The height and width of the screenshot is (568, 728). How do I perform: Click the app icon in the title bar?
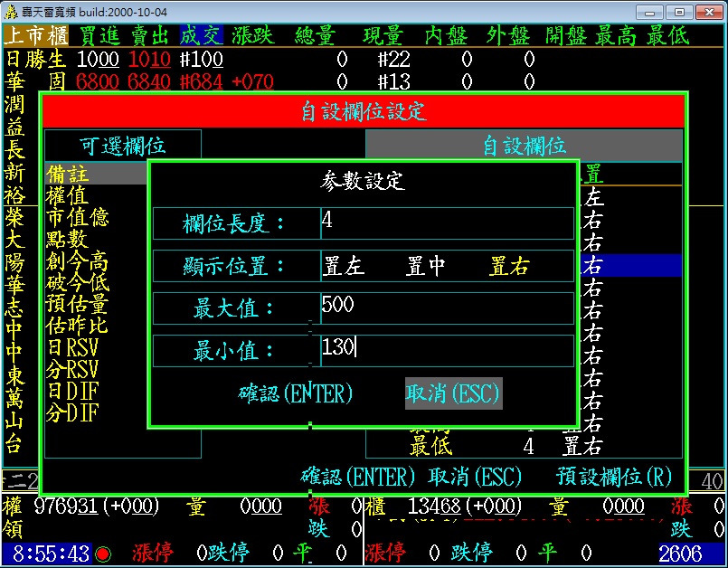(x=10, y=12)
